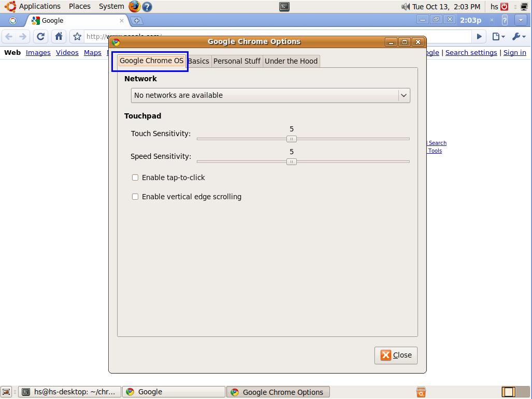Bookmark the page with the star icon
This screenshot has width=532, height=399.
coord(77,37)
